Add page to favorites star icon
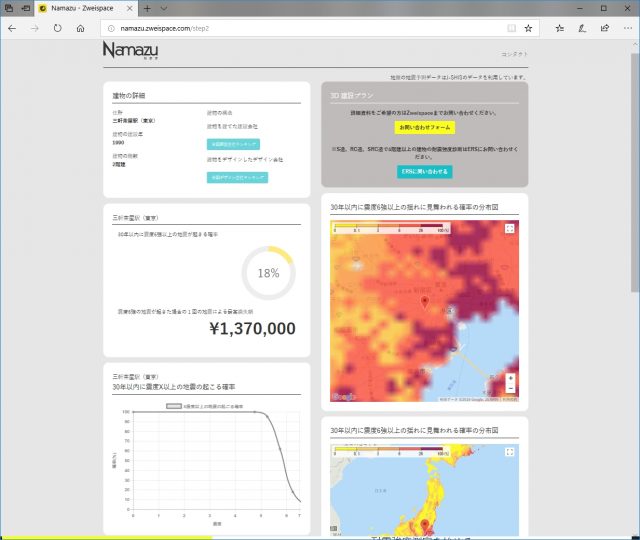Image resolution: width=640 pixels, height=540 pixels. [528, 28]
